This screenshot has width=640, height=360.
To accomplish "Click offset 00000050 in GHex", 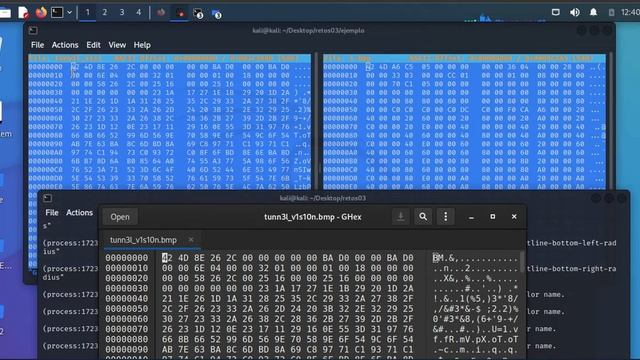I will [x=127, y=309].
